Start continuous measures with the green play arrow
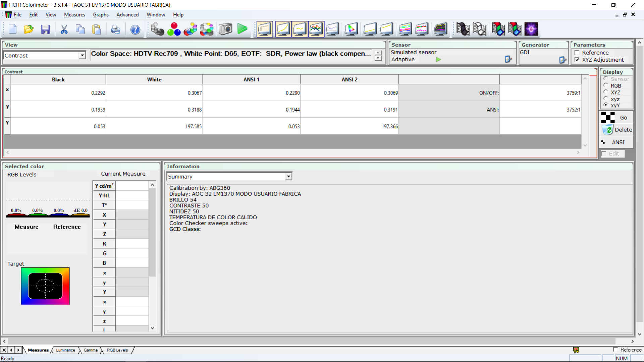Screen dimensions: 644x362 tap(242, 29)
